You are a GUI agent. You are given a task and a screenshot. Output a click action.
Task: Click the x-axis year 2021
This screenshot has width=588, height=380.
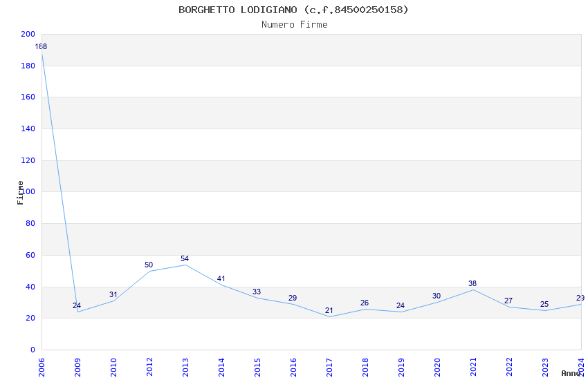click(x=473, y=368)
